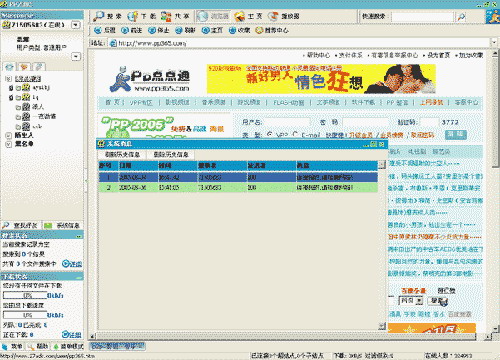Click the details link in search status panel

[72, 264]
